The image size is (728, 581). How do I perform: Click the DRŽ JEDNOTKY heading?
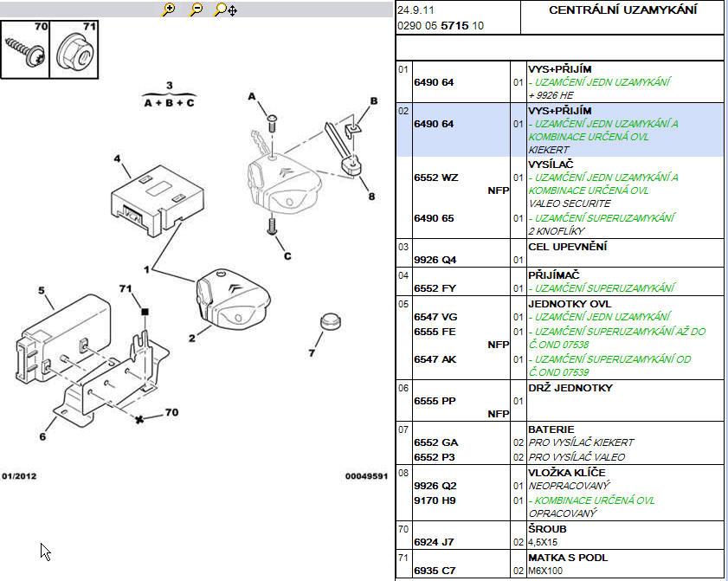coord(570,388)
